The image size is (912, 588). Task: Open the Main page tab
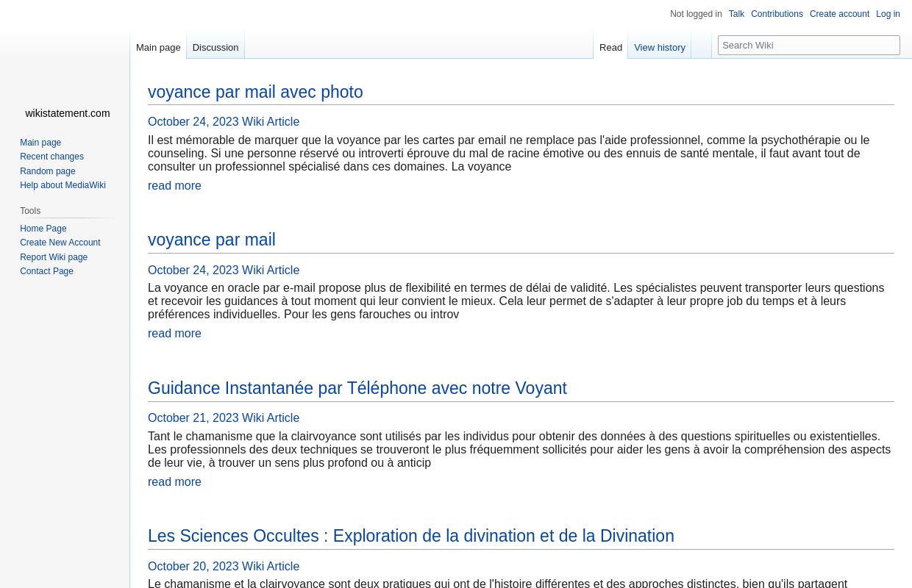pyautogui.click(x=158, y=47)
